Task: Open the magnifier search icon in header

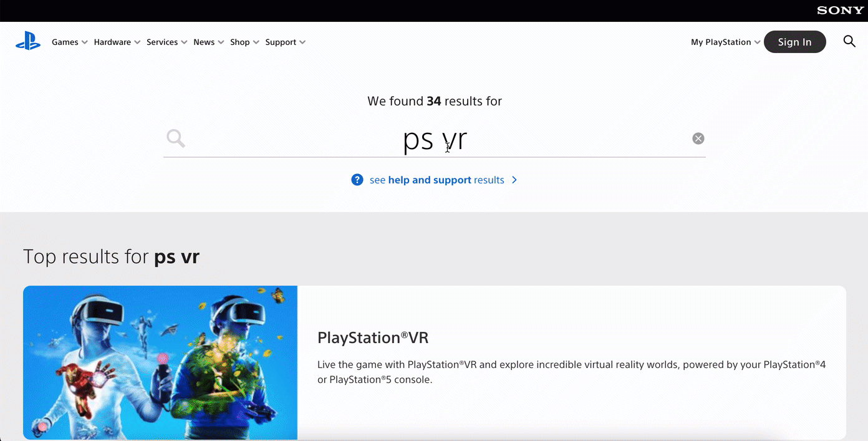Action: click(x=849, y=41)
